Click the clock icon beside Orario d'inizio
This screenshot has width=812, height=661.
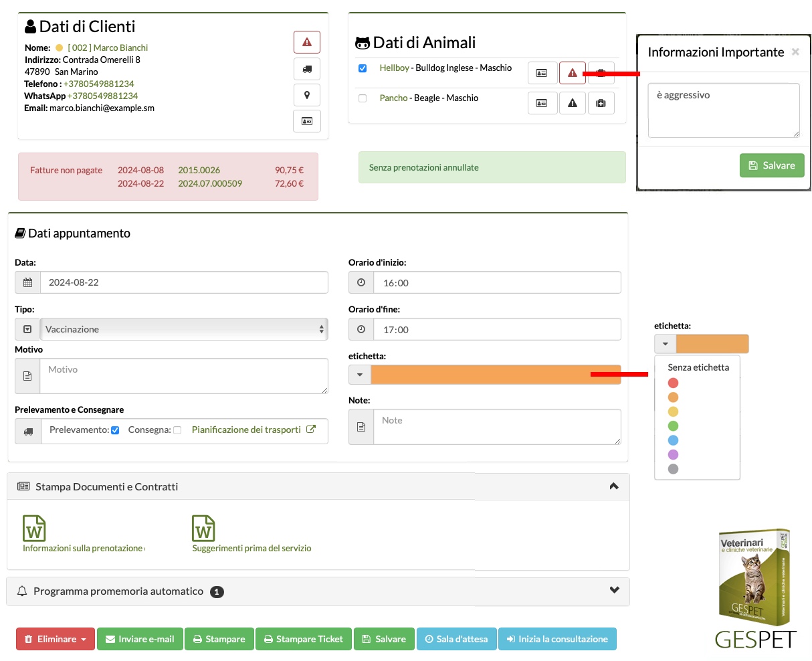pos(361,282)
